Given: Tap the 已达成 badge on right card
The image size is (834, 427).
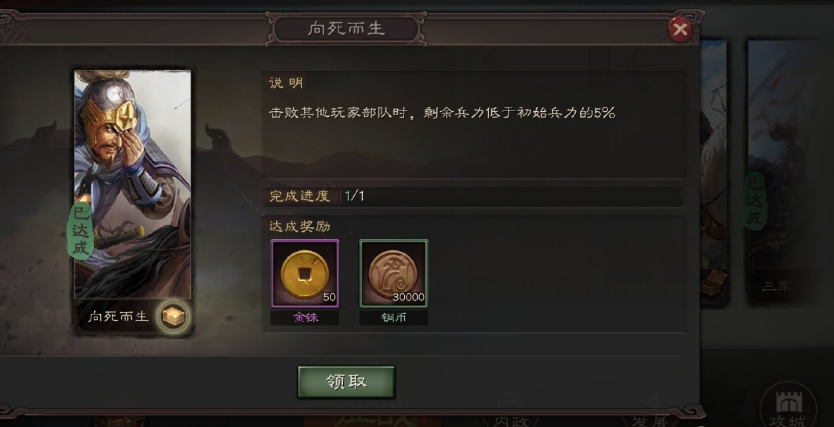Looking at the screenshot, I should tap(754, 201).
